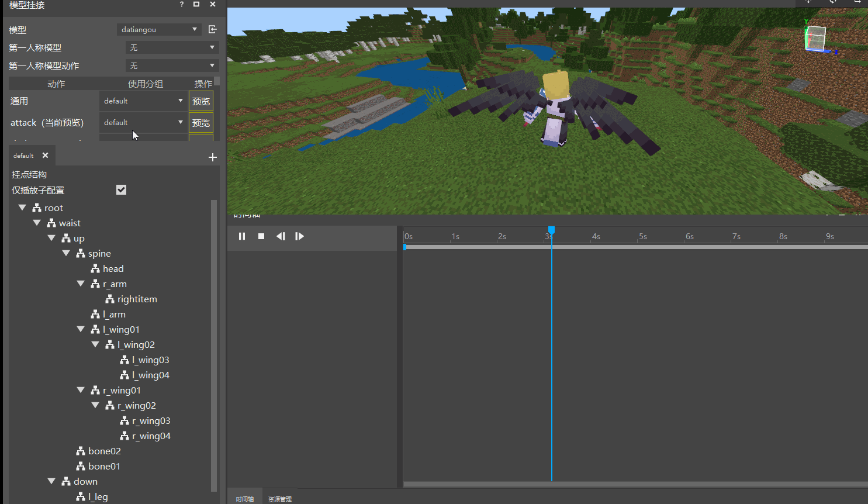Select the r_wing04 bone icon
868x504 pixels.
click(125, 436)
